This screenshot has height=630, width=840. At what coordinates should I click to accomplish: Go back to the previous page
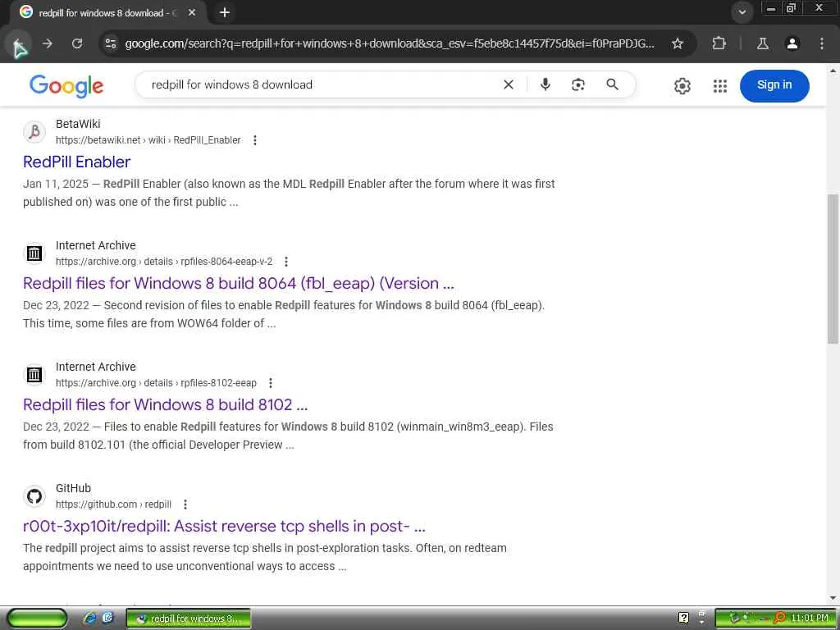pyautogui.click(x=17, y=44)
